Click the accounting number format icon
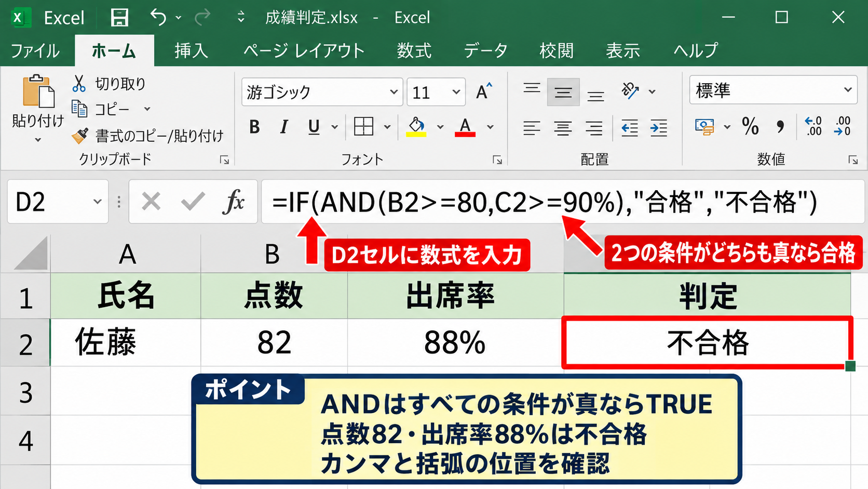The width and height of the screenshot is (868, 489). click(x=704, y=127)
